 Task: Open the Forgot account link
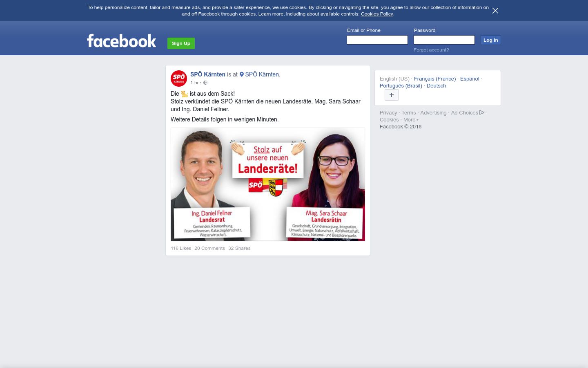[431, 50]
